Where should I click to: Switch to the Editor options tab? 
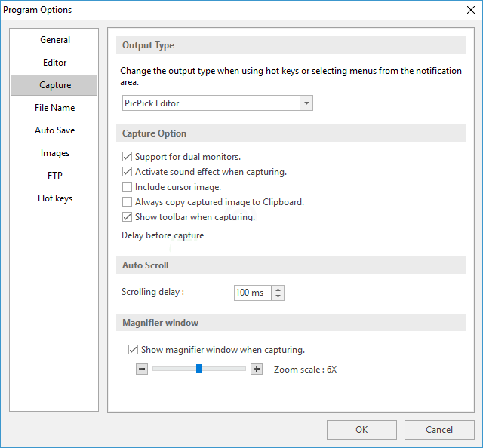54,63
